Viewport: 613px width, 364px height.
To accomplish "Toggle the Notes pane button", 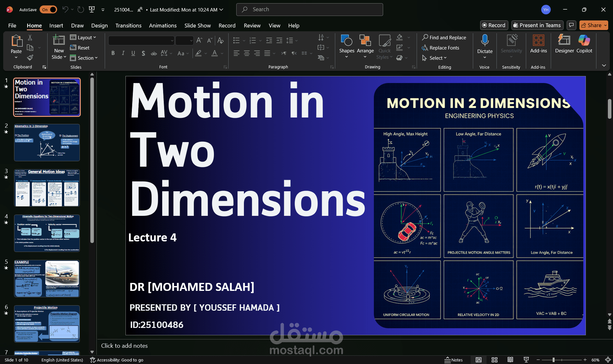I will 453,360.
